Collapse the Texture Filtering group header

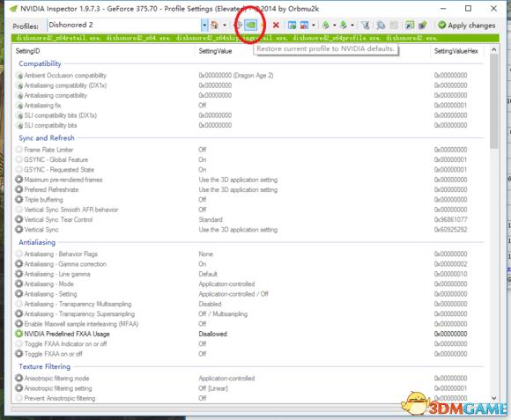(x=44, y=366)
